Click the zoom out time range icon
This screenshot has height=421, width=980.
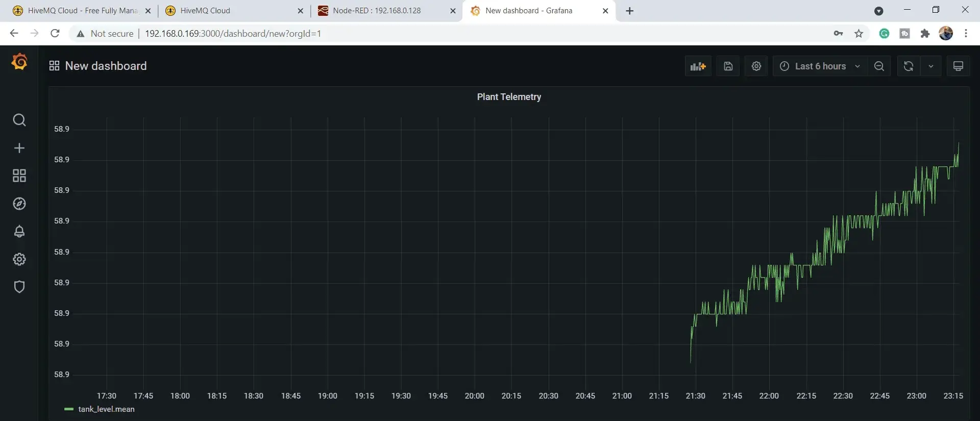pyautogui.click(x=879, y=66)
